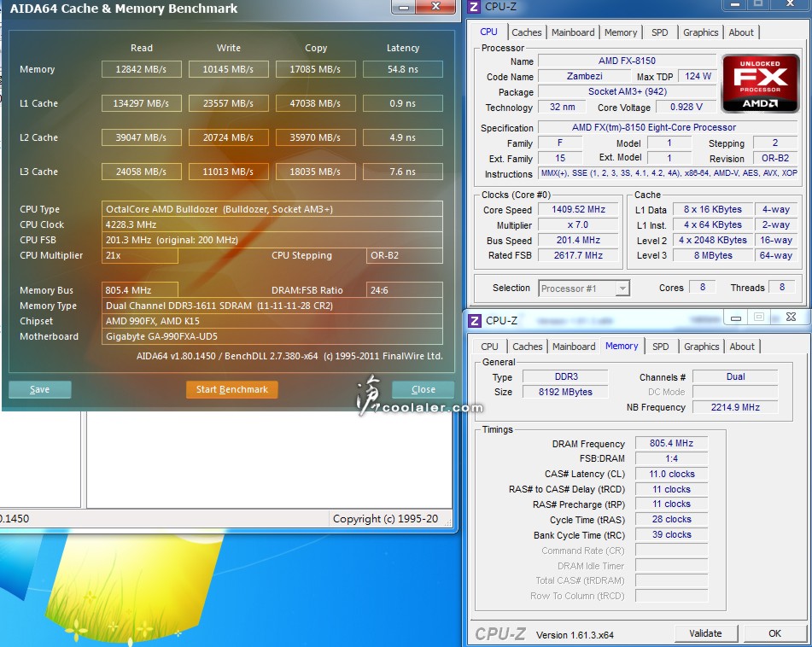This screenshot has height=647, width=812.
Task: Click the Chipset value "AMD 990FX, AMD K15"
Action: tap(272, 322)
